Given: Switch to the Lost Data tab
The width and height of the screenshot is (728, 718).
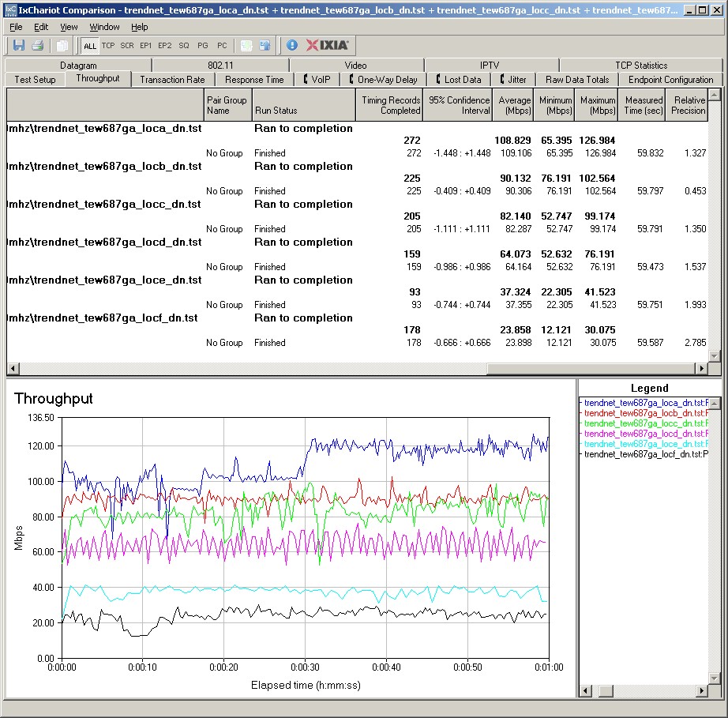Looking at the screenshot, I should 459,80.
